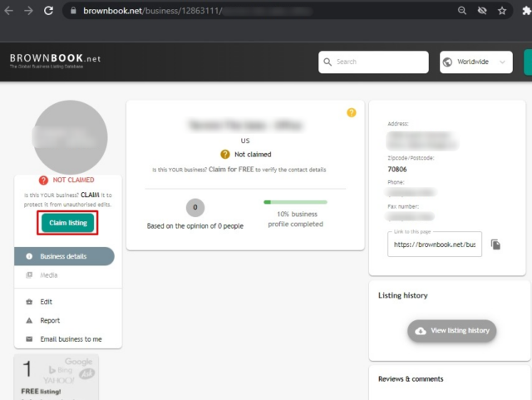This screenshot has width=532, height=400.
Task: Click the View listing history button
Action: 451,331
